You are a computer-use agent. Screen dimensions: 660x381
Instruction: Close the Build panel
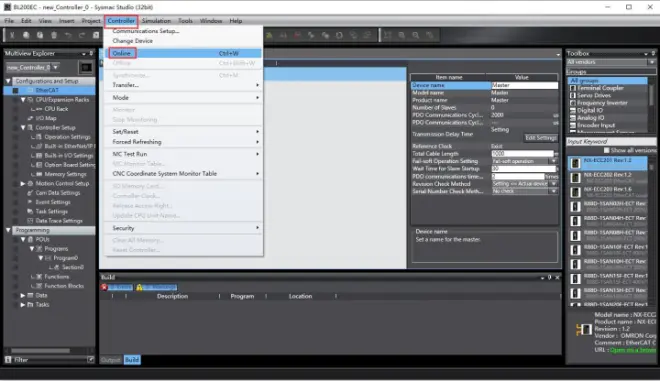(557, 277)
